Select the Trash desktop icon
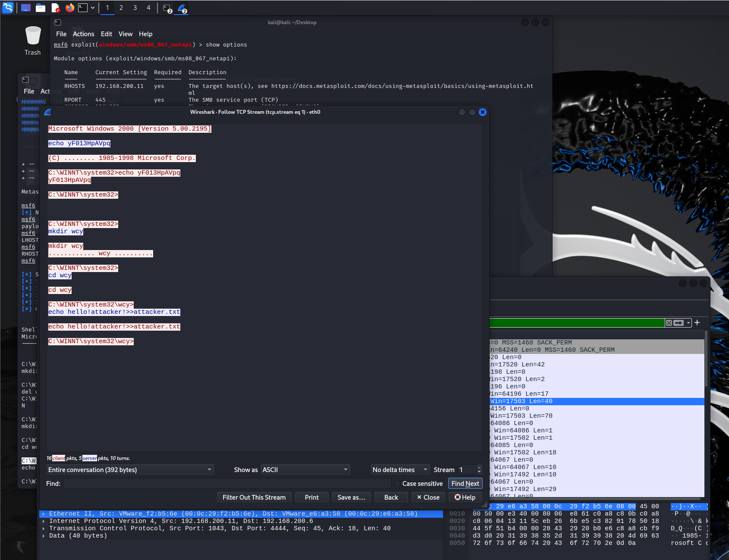This screenshot has height=560, width=729. [33, 41]
